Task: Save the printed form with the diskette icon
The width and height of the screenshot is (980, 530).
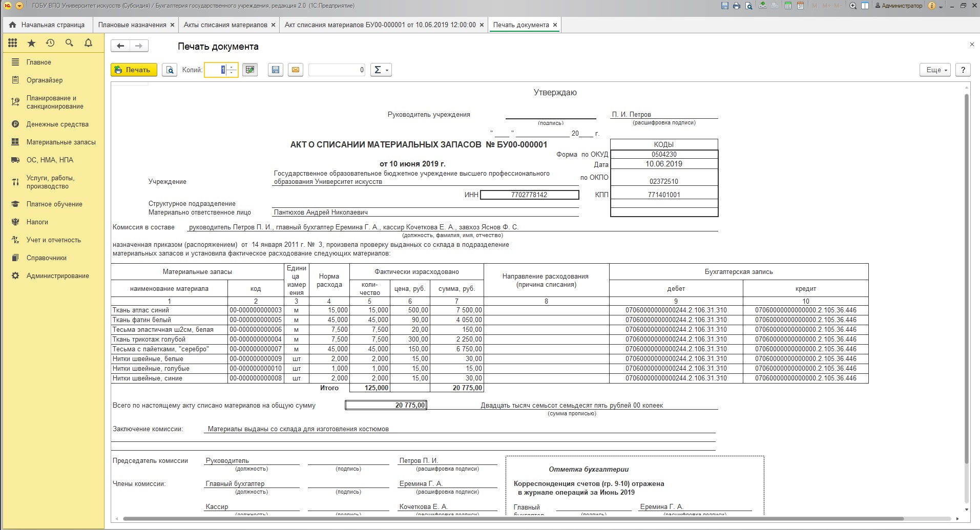Action: tap(276, 70)
